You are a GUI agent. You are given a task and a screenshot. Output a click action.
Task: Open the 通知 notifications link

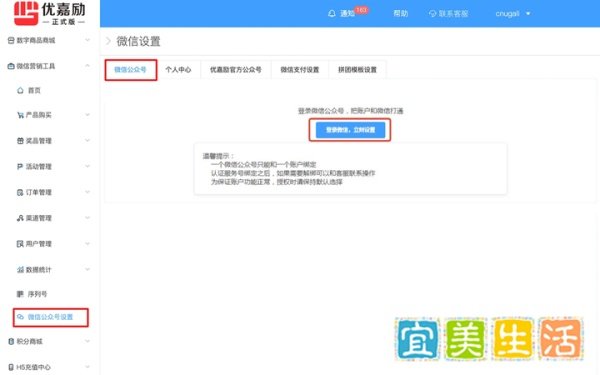click(347, 14)
